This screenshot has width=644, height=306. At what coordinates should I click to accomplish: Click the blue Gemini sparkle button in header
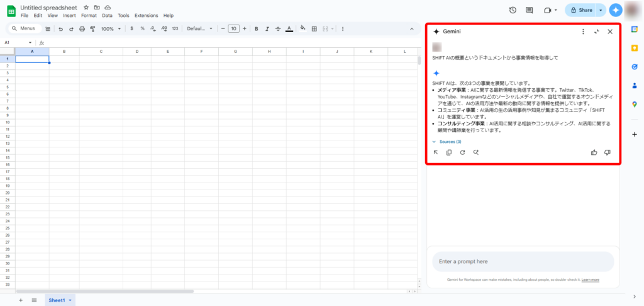coord(616,10)
